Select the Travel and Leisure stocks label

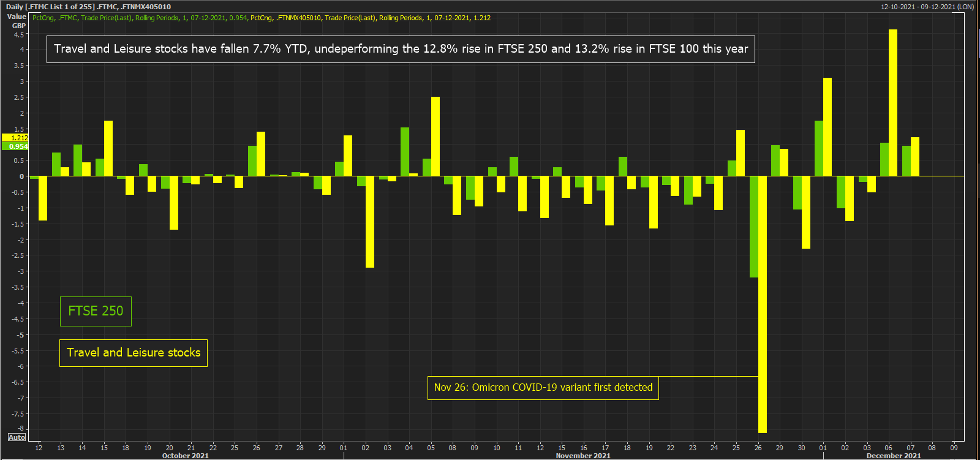(x=134, y=353)
